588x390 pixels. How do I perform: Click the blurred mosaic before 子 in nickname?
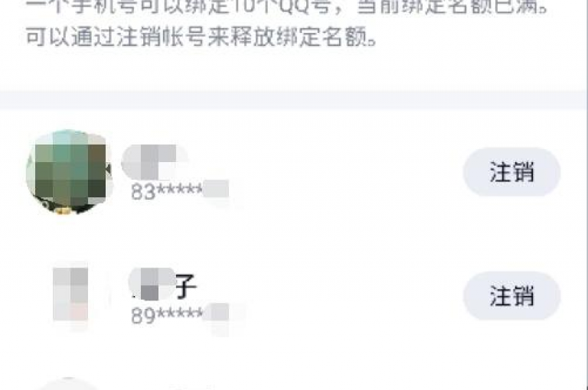coord(152,284)
